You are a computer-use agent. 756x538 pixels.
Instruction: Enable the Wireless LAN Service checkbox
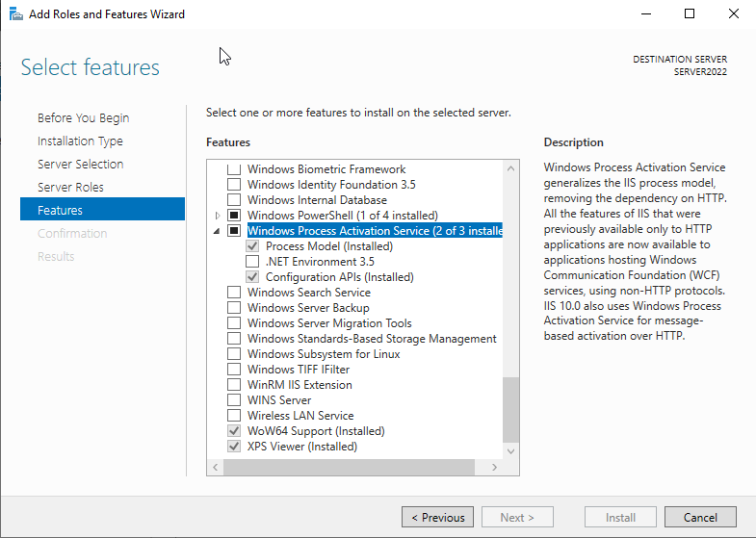click(233, 416)
